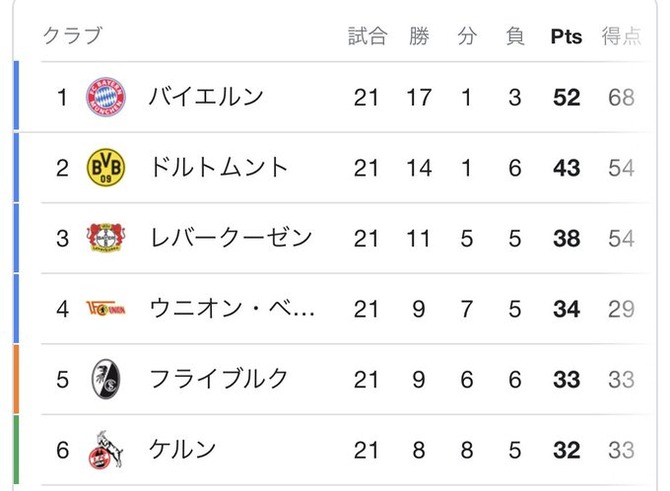670x491 pixels.
Task: Click the 負 losses column header
Action: (x=515, y=37)
